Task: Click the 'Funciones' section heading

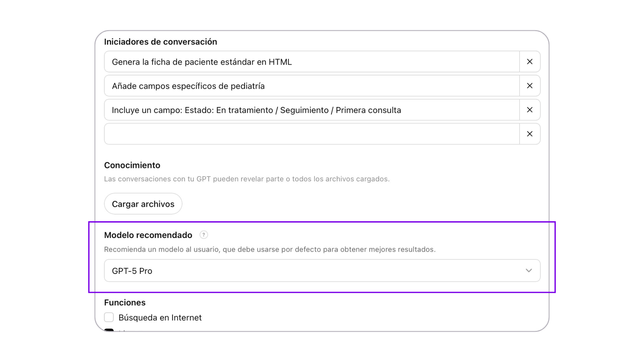Action: tap(125, 302)
